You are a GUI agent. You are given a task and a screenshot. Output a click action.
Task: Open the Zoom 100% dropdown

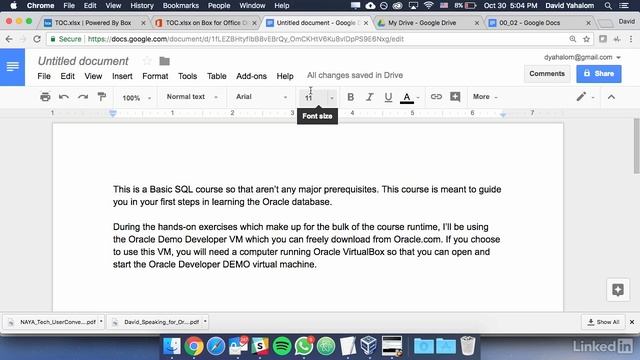click(x=137, y=98)
